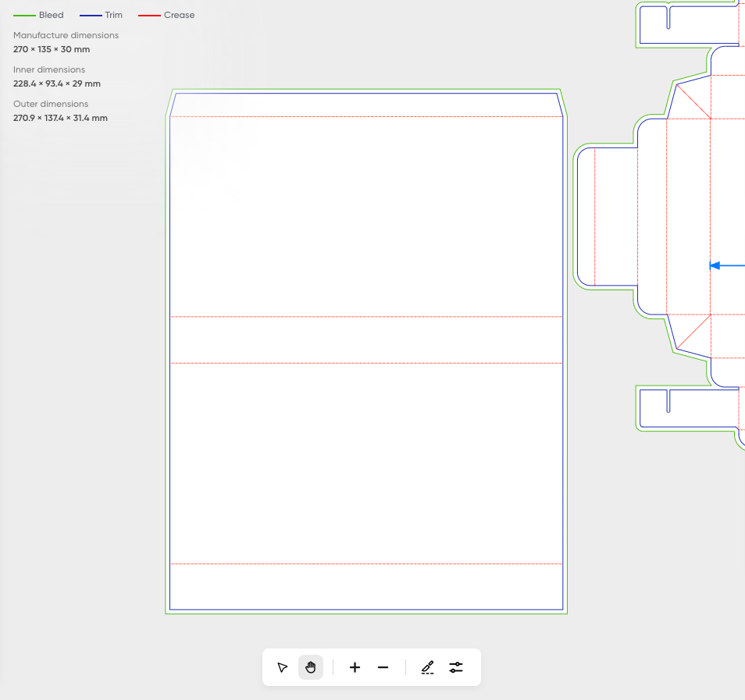Click the green Bleed legend line

(x=24, y=16)
